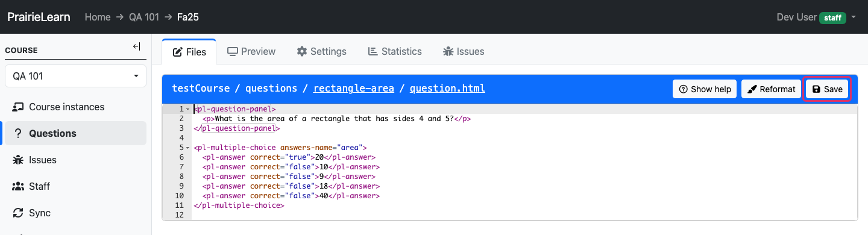Click the 'questions' path segment text
The image size is (868, 235).
coord(271,89)
